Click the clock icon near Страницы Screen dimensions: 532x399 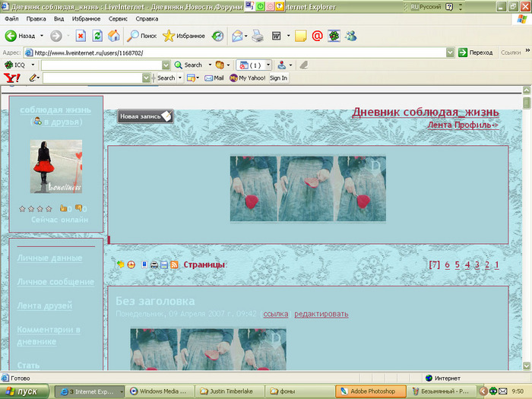131,265
